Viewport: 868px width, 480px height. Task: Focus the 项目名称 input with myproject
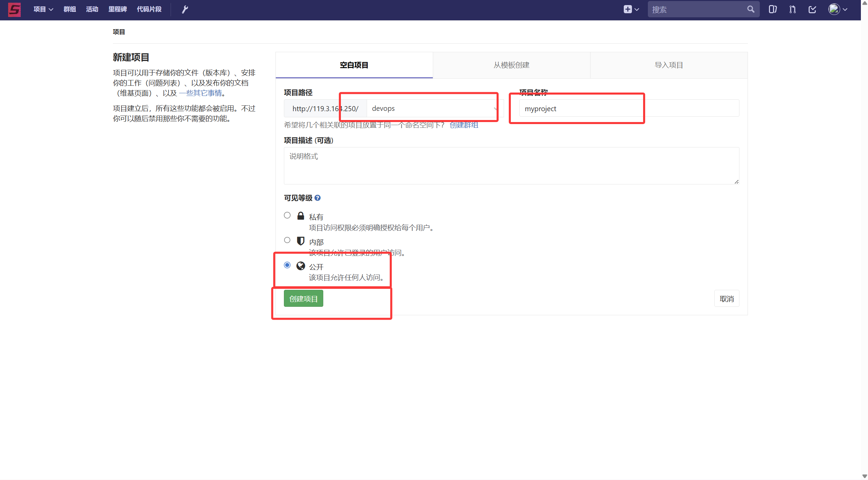629,108
